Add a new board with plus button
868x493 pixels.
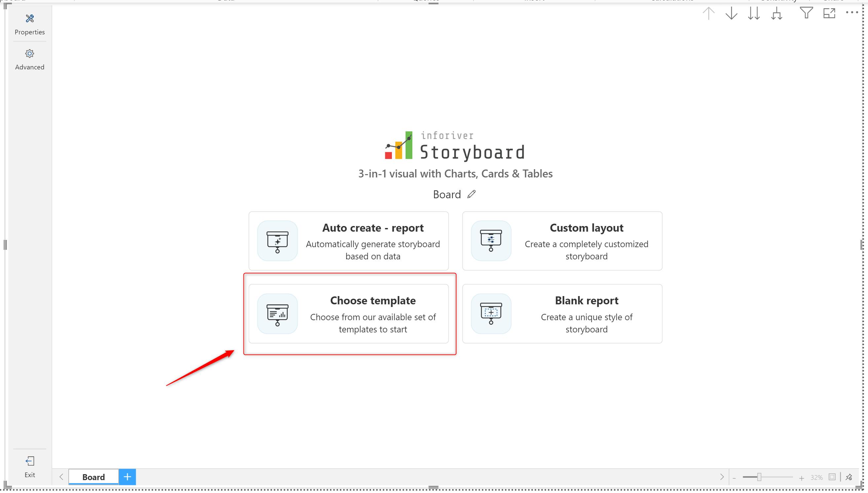coord(127,477)
